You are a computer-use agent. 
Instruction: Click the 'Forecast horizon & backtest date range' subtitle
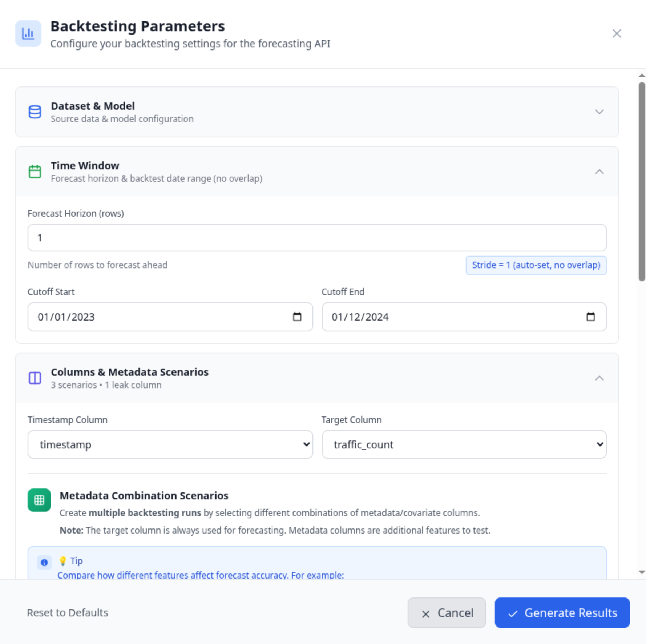click(x=157, y=178)
